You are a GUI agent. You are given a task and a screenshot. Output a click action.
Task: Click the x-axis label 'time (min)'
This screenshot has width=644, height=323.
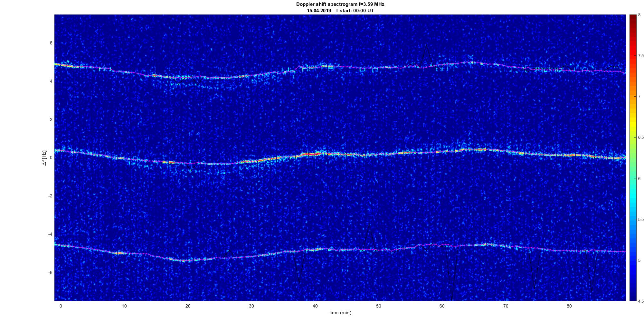point(340,313)
